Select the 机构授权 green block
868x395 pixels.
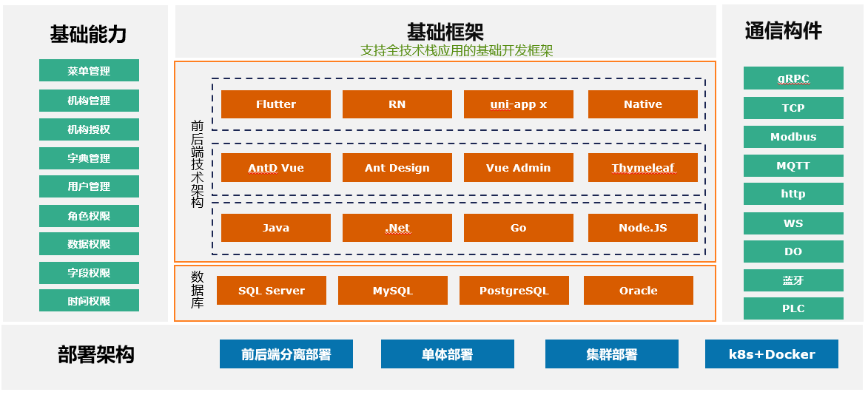pyautogui.click(x=89, y=129)
